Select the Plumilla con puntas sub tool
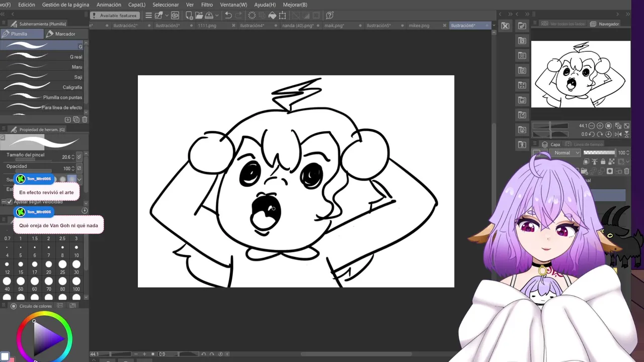The width and height of the screenshot is (644, 362). tap(42, 97)
